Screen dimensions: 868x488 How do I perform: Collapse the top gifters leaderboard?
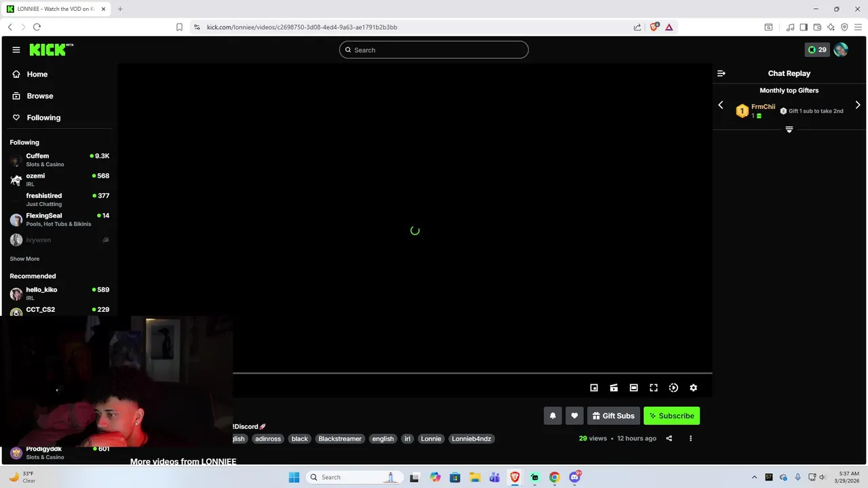(x=789, y=129)
